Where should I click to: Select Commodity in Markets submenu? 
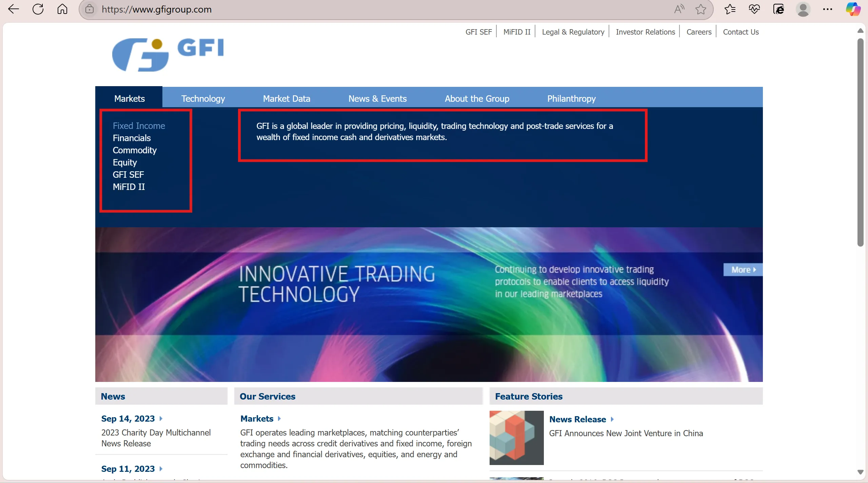[x=135, y=150]
